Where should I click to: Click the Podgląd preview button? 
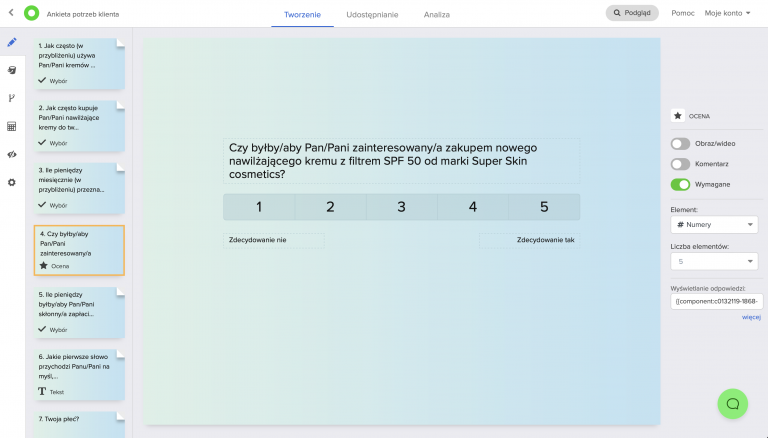(632, 14)
